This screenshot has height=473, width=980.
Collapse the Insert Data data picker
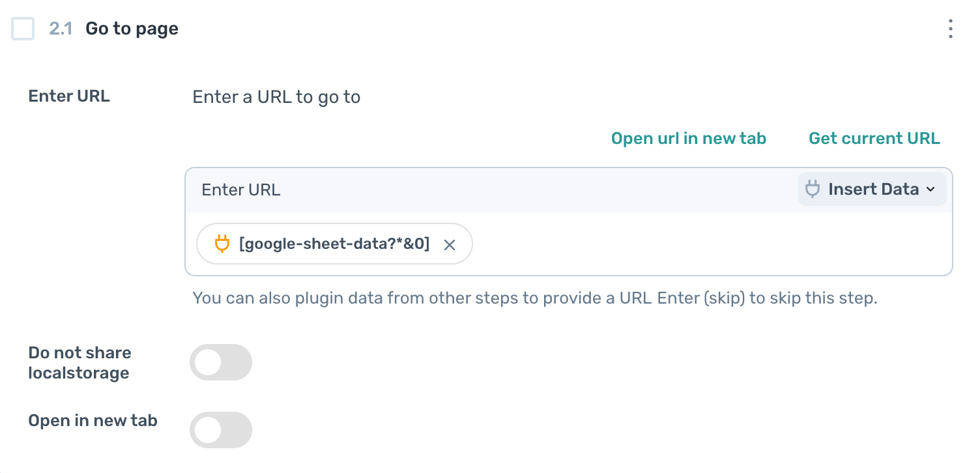click(872, 189)
